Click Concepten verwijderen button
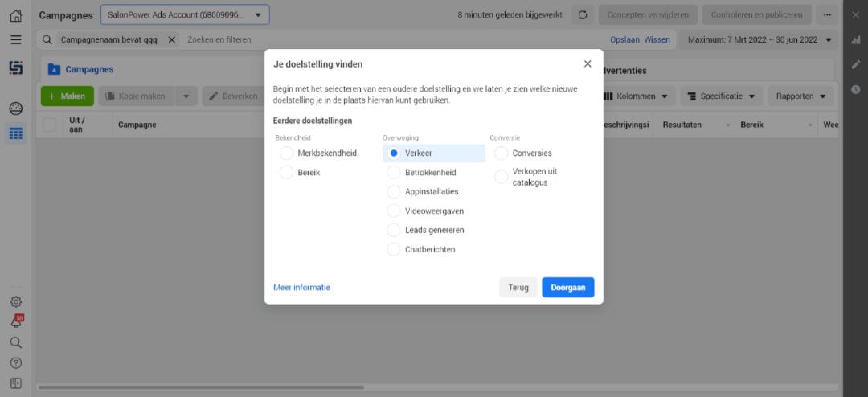 648,15
